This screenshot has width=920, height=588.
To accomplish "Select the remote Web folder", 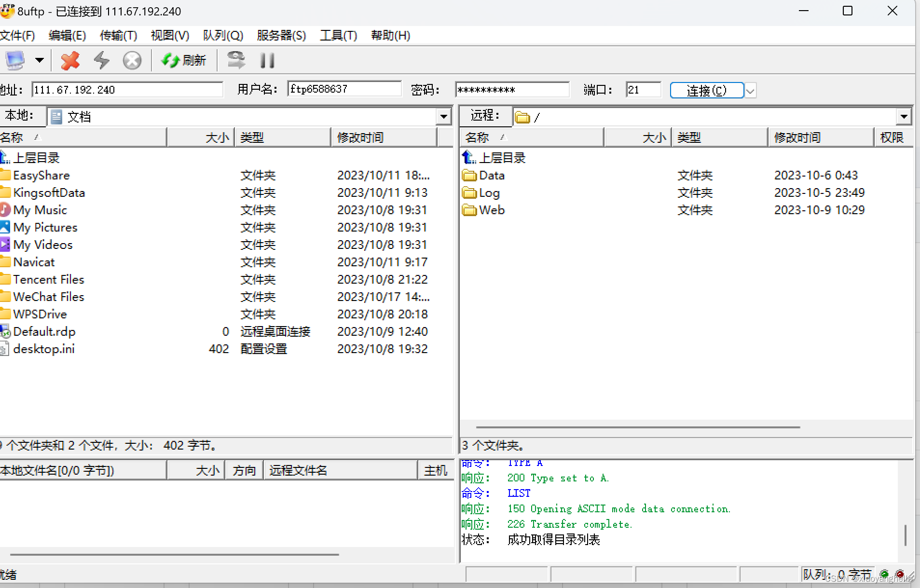I will pos(483,210).
